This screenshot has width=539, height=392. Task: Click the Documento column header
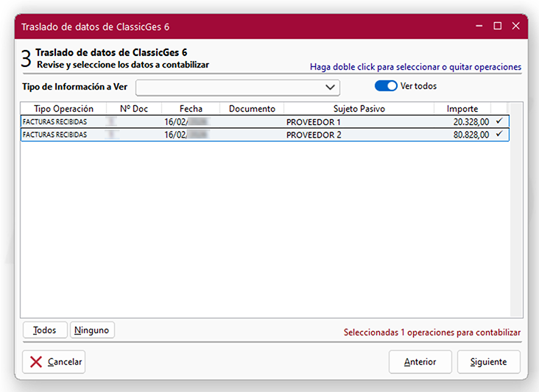point(252,109)
